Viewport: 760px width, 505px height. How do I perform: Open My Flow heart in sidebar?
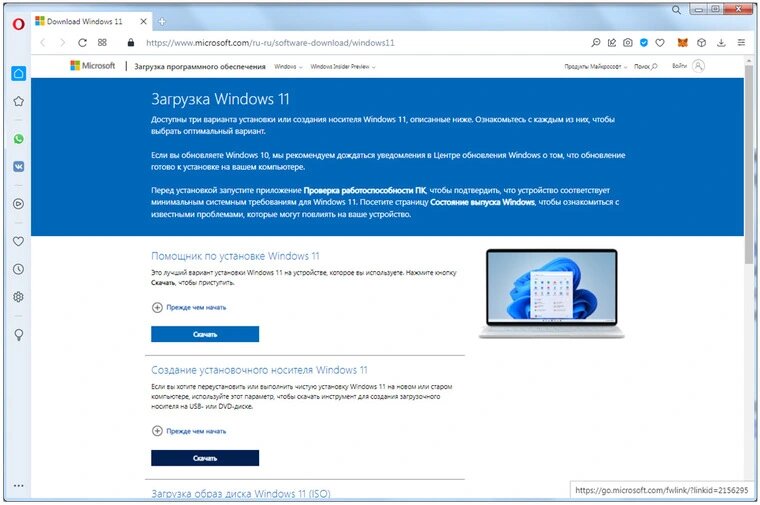(18, 241)
